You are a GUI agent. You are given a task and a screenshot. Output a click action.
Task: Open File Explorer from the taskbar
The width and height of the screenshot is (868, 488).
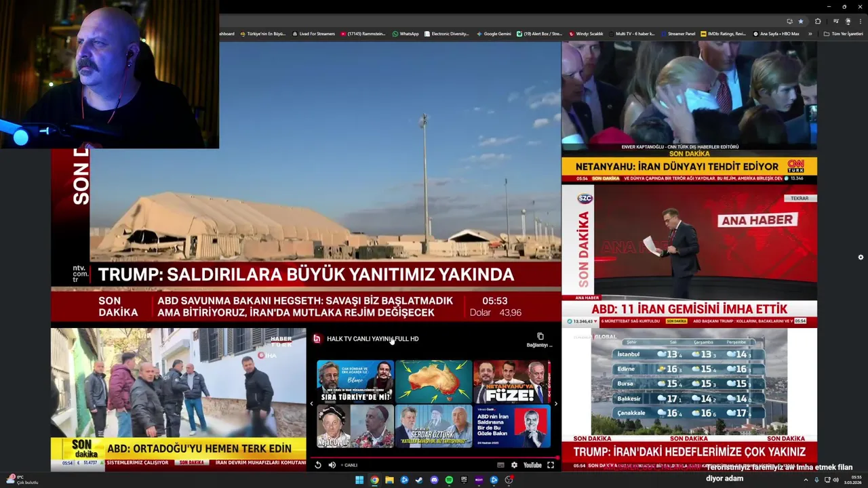pyautogui.click(x=389, y=480)
